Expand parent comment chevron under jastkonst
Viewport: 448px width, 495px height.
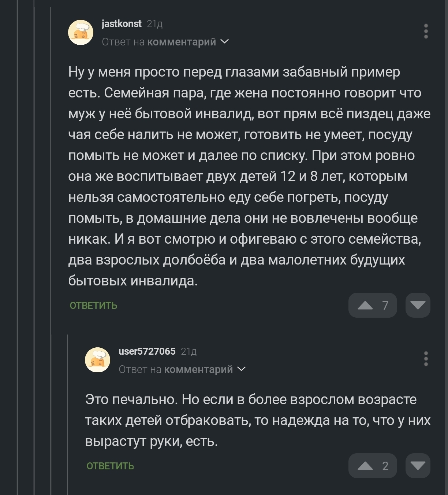coord(225,42)
